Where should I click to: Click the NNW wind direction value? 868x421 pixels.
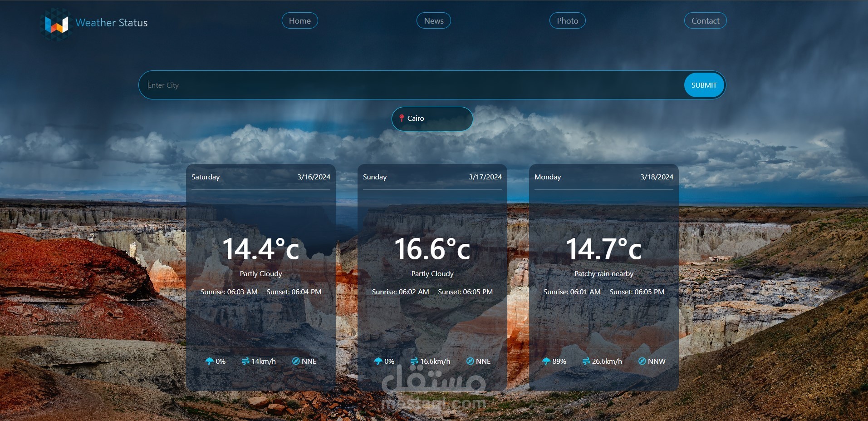[x=657, y=361]
